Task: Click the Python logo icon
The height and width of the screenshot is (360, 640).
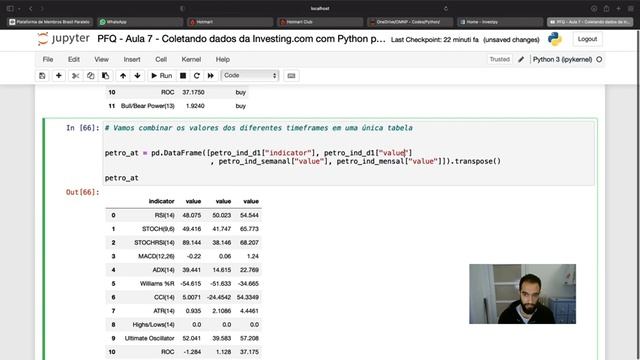Action: 554,39
